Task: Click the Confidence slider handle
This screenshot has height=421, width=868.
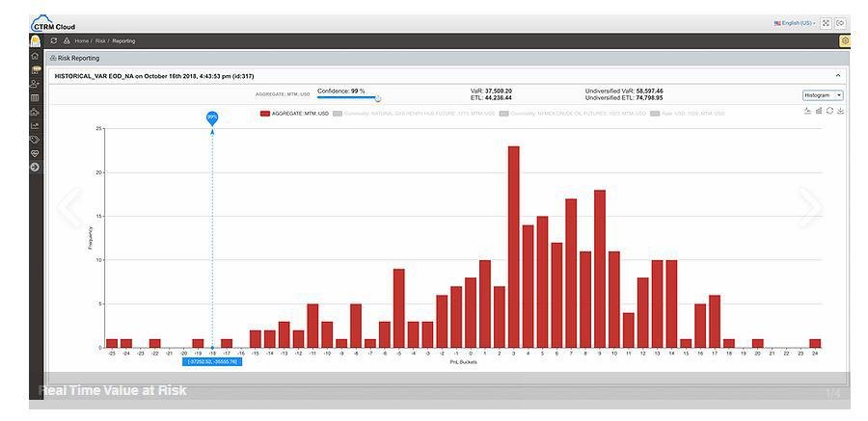Action: [378, 98]
